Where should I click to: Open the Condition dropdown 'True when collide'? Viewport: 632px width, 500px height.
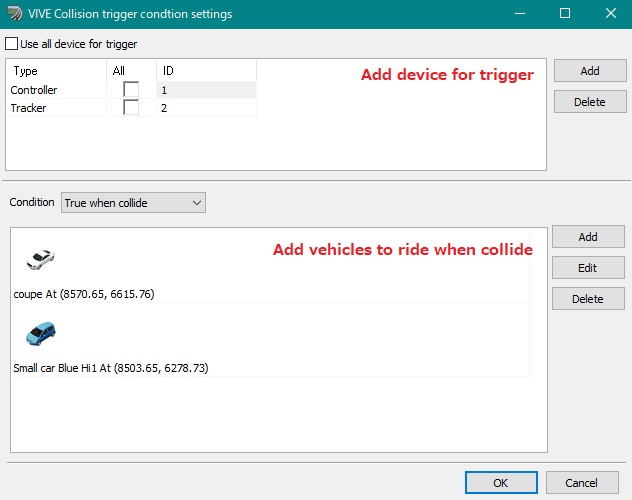coord(133,203)
